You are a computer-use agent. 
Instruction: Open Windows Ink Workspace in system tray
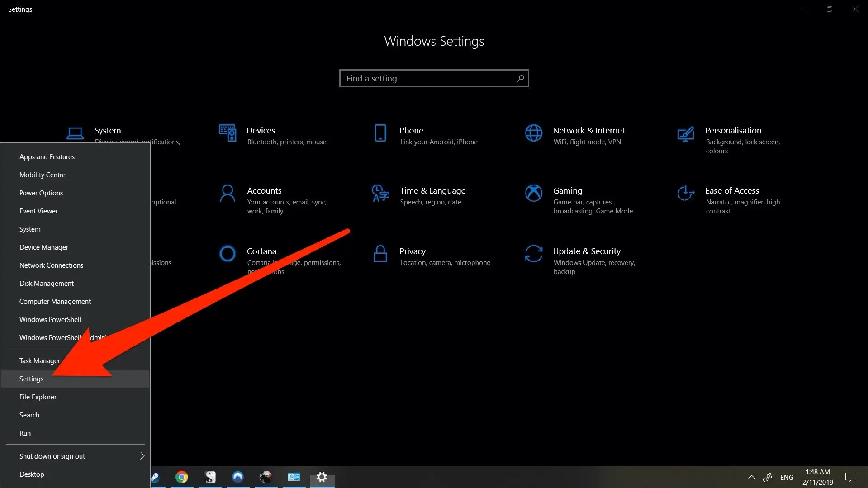[768, 477]
